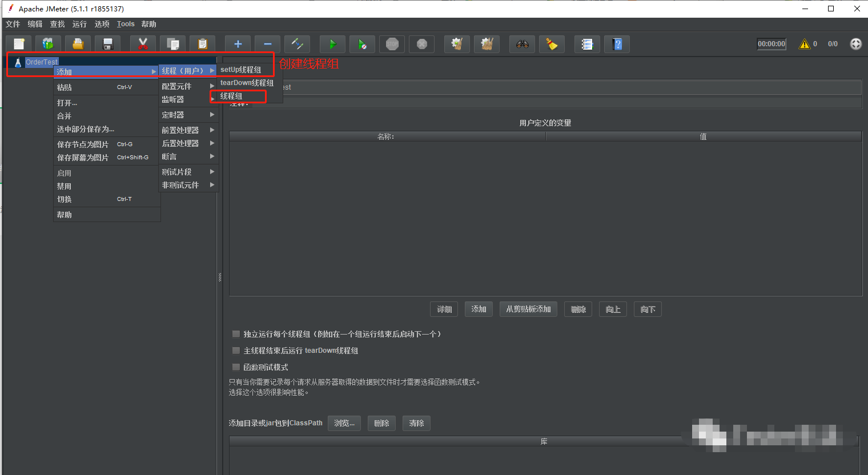Click the 向上 button

point(613,309)
